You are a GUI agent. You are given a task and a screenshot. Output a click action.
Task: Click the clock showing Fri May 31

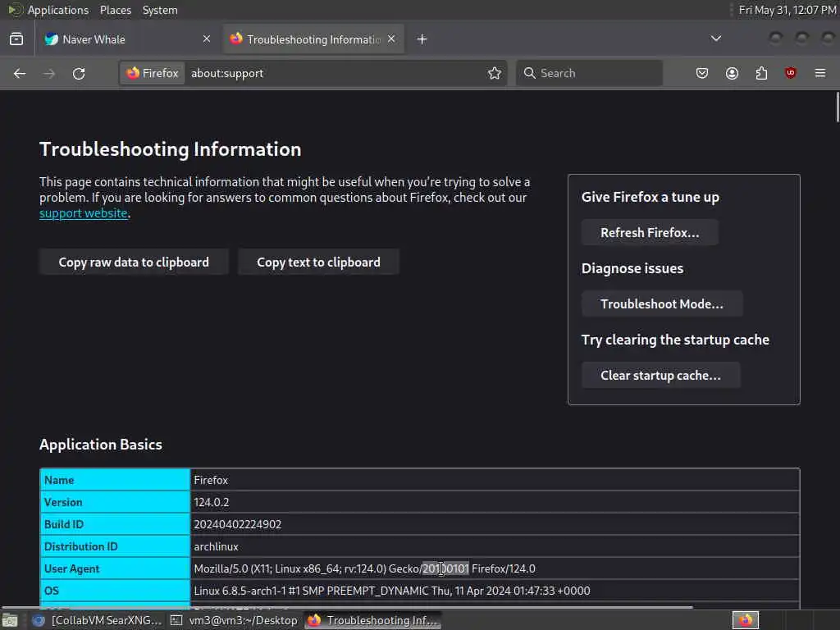(x=787, y=10)
